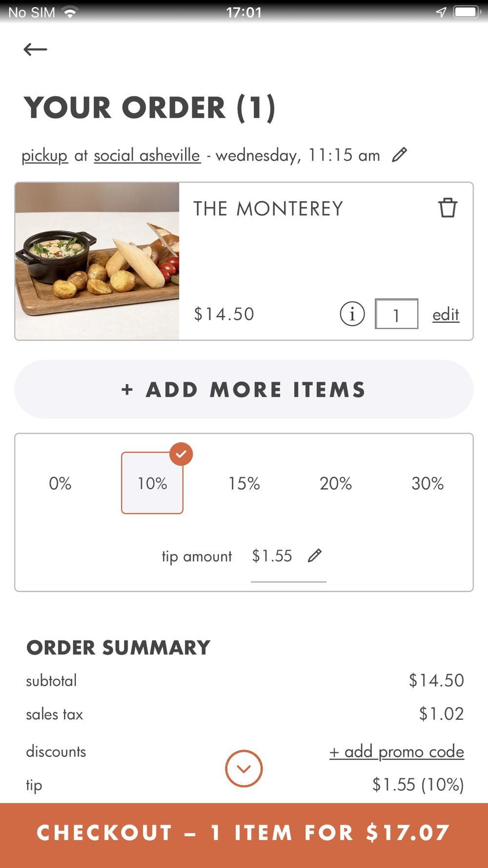Expand order summary with circled chevron
This screenshot has height=868, width=488.
pos(244,768)
